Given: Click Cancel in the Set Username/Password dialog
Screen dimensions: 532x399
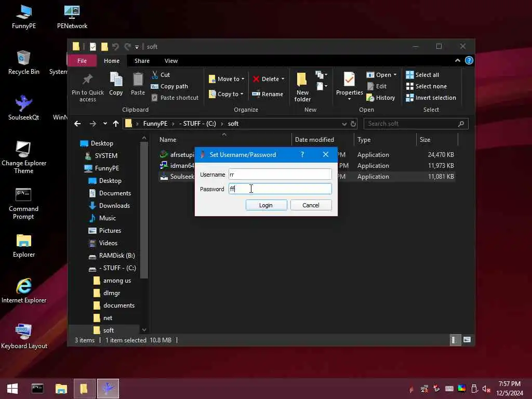Looking at the screenshot, I should [311, 205].
